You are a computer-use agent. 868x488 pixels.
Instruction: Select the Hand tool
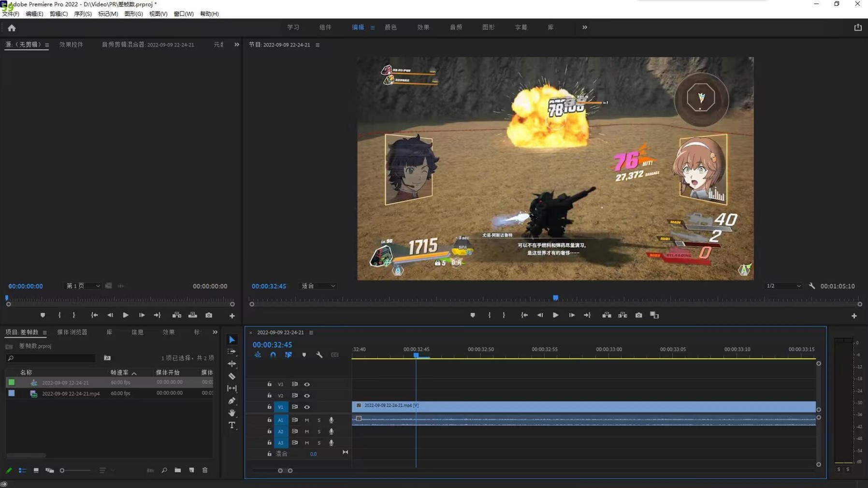pyautogui.click(x=232, y=413)
